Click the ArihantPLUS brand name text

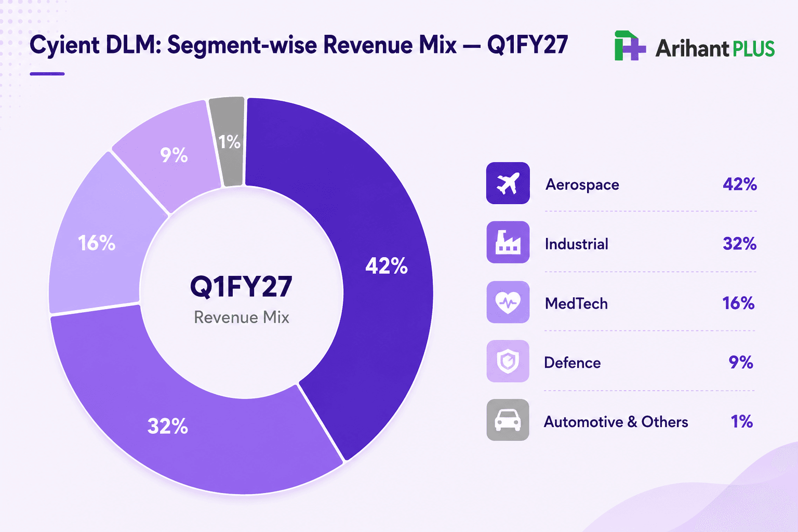pos(715,48)
